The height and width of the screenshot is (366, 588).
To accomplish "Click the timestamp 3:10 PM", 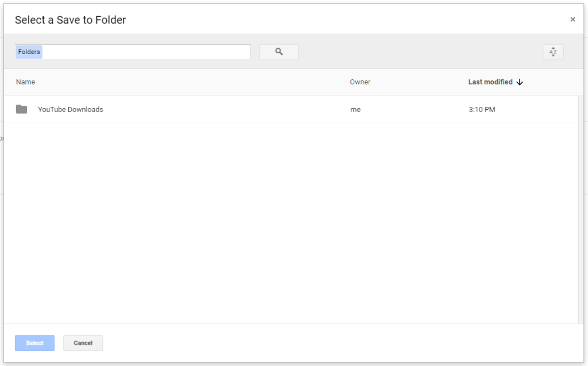I will click(481, 109).
